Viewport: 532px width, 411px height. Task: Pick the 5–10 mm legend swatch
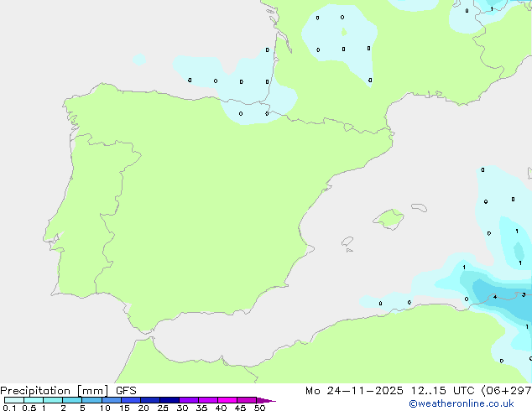point(91,400)
